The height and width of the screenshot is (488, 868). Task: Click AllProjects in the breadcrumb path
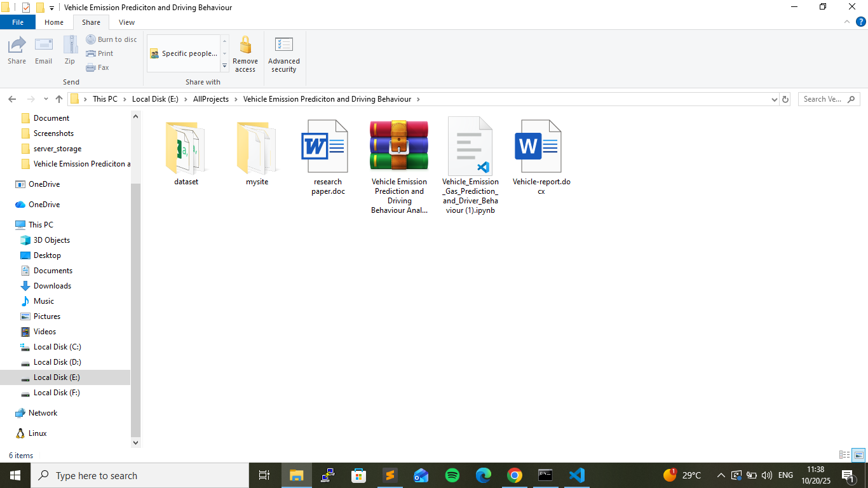pos(210,99)
